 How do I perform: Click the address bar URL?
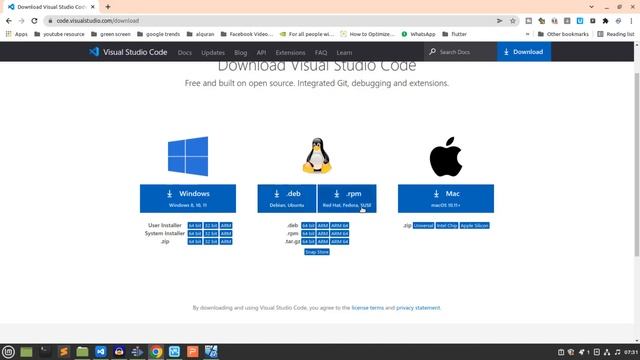[x=98, y=21]
